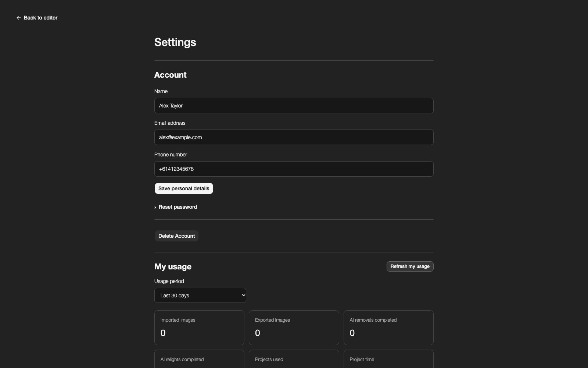Click the AI relights completed label
The image size is (588, 368).
coord(182,360)
